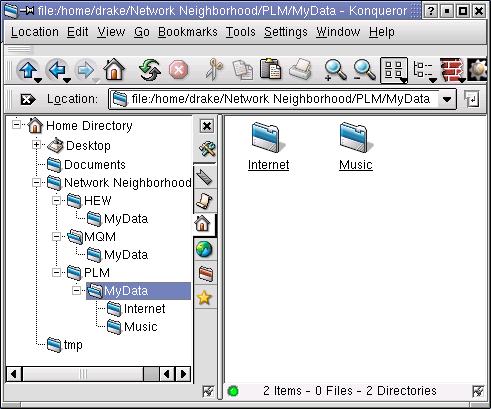This screenshot has height=409, width=491.
Task: Toggle the link-view checkbox in the status bar
Action: [x=478, y=391]
